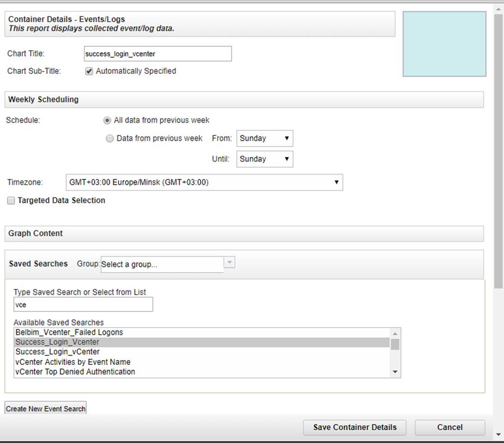The image size is (504, 443).
Task: Click the Chart Title input field
Action: pyautogui.click(x=157, y=54)
